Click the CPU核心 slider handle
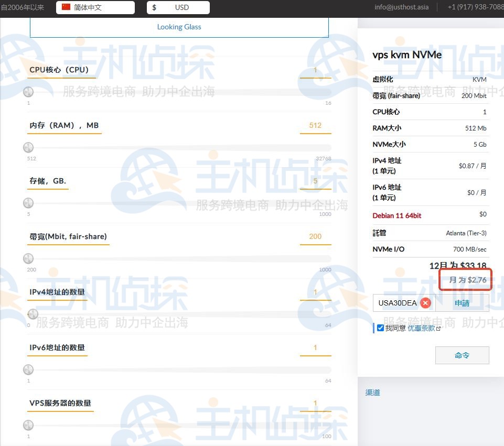504x446 pixels. point(28,92)
